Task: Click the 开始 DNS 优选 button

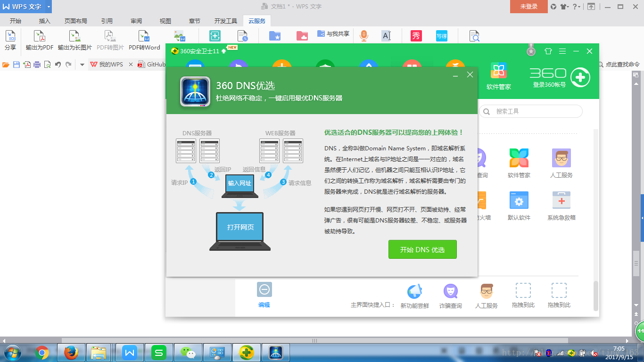Action: [422, 249]
